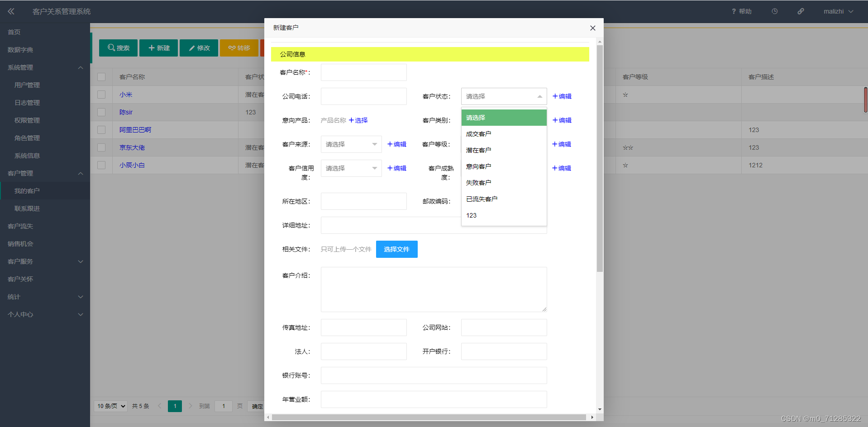Click the 修改 edit toolbar icon
The image size is (868, 427).
[199, 47]
